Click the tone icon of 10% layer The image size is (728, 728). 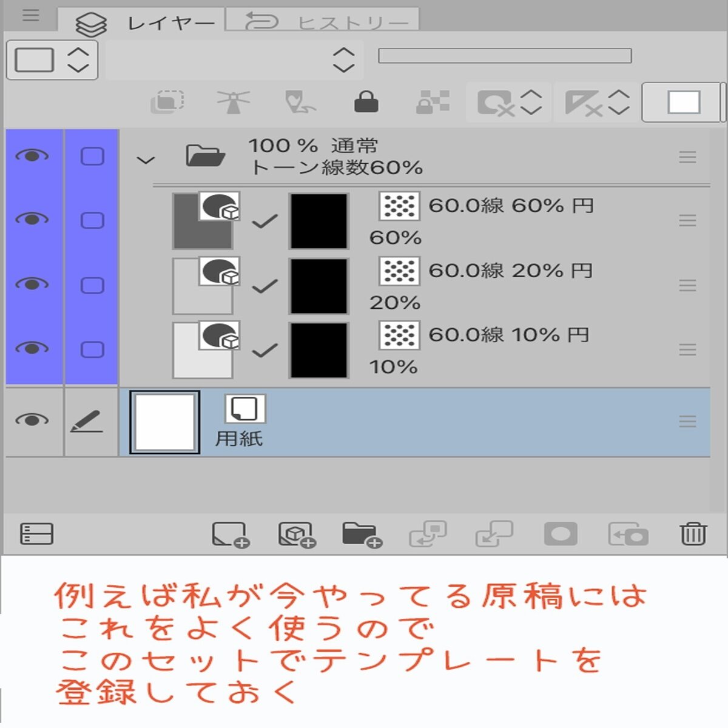399,335
